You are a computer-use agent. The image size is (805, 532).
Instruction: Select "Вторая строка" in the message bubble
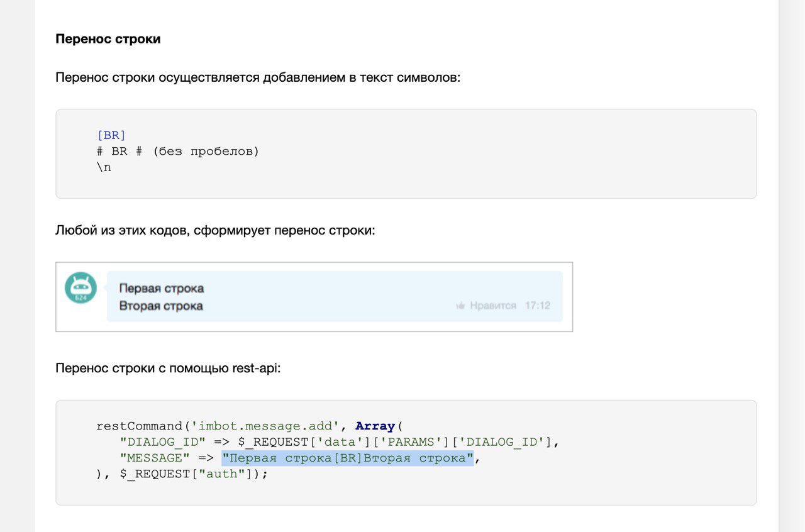(x=161, y=306)
